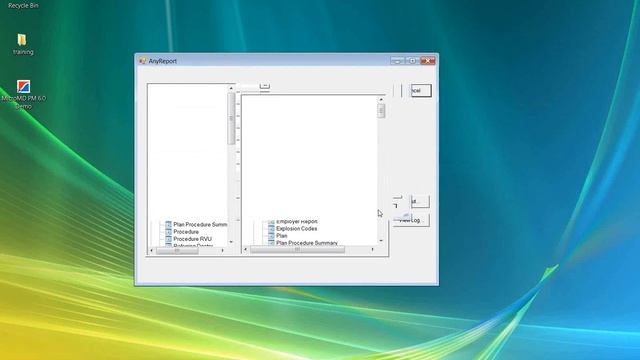Click the right panel vertical scrollbar thumb
Screen dimensions: 640x360
(381, 111)
